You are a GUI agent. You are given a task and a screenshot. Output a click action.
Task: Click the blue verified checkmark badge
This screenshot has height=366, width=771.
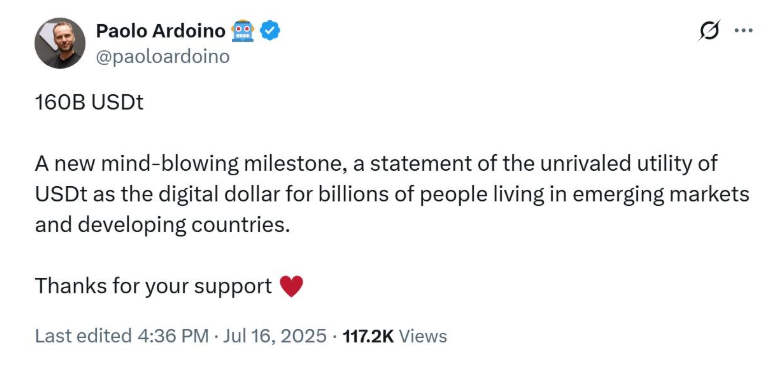pos(270,31)
